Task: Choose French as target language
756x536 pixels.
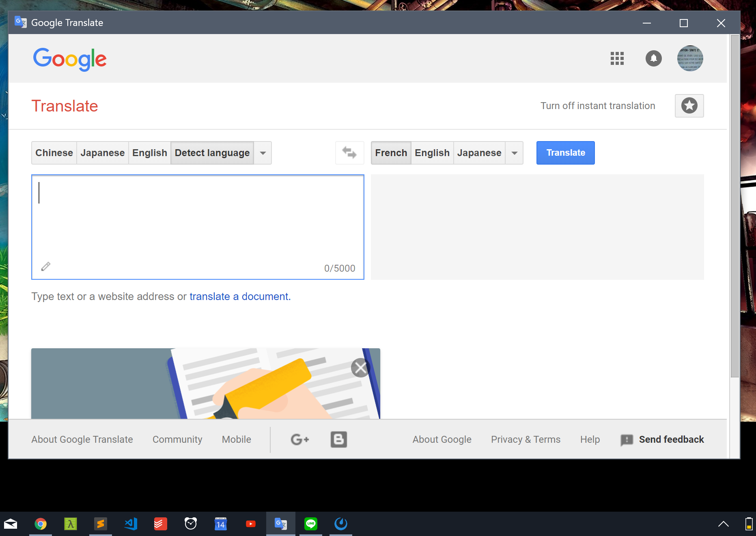Action: point(391,153)
